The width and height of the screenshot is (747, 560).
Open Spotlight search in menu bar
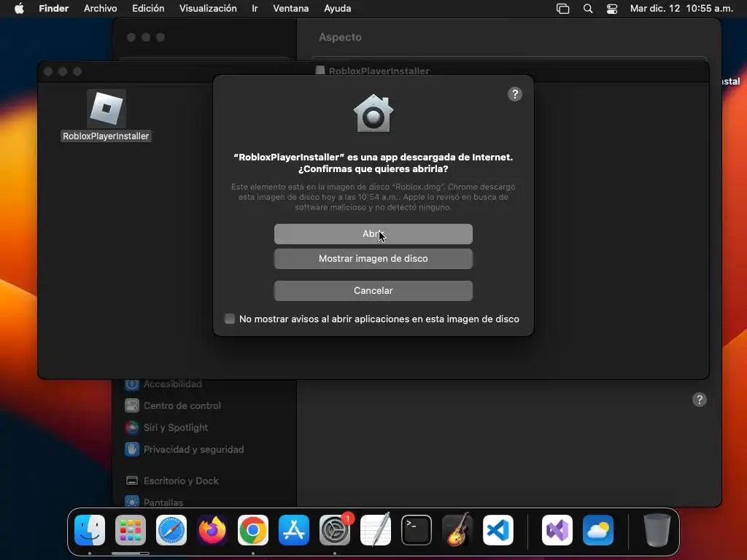(x=588, y=9)
